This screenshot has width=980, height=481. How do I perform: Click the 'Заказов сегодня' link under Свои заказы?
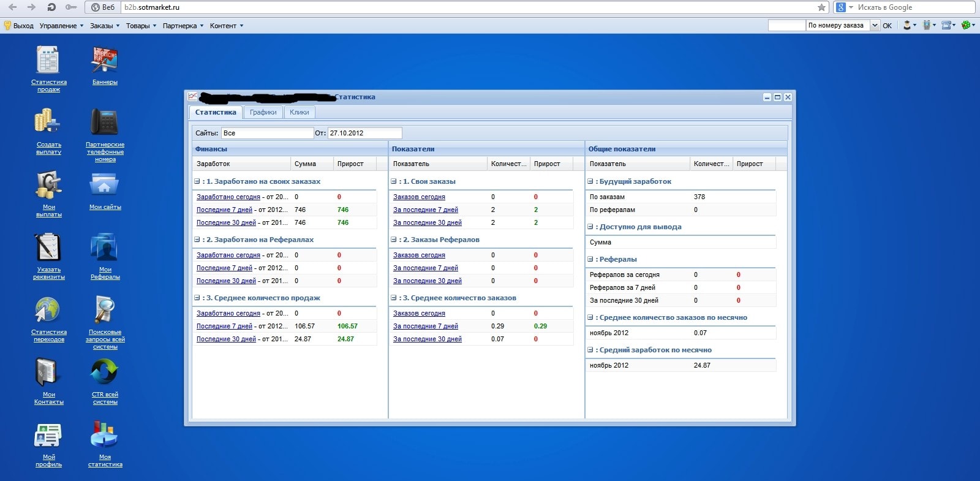[x=419, y=197]
